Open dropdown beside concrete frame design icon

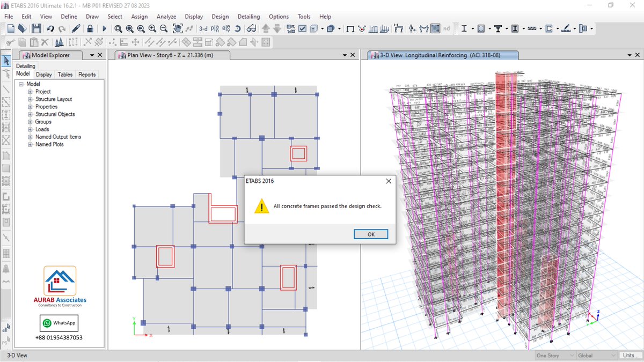pyautogui.click(x=489, y=29)
